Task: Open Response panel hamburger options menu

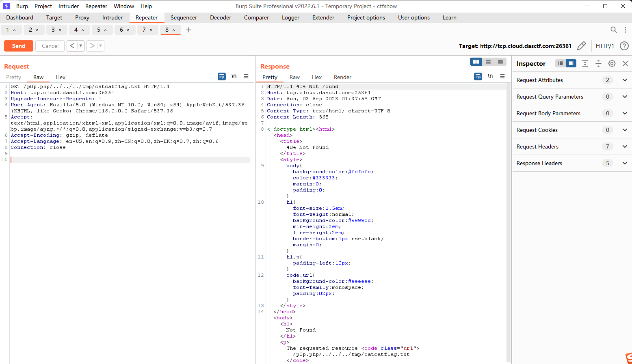Action: [x=502, y=76]
